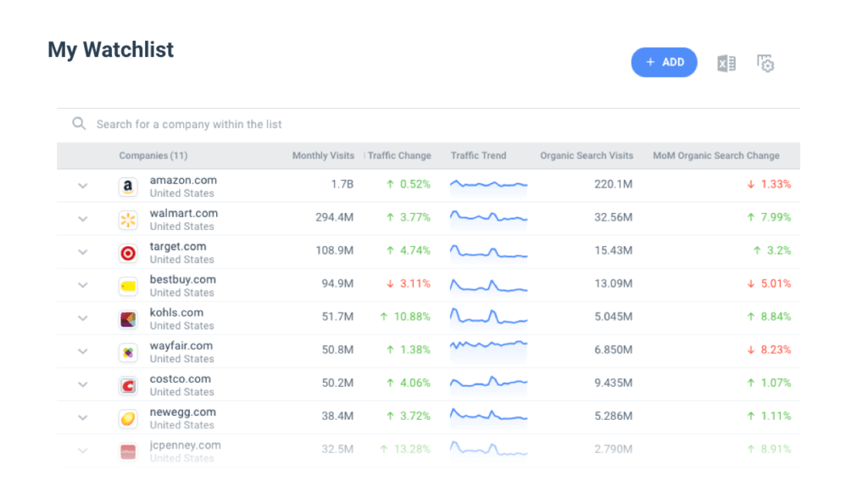Click the JCPenney logo icon
868x487 pixels.
pyautogui.click(x=128, y=452)
